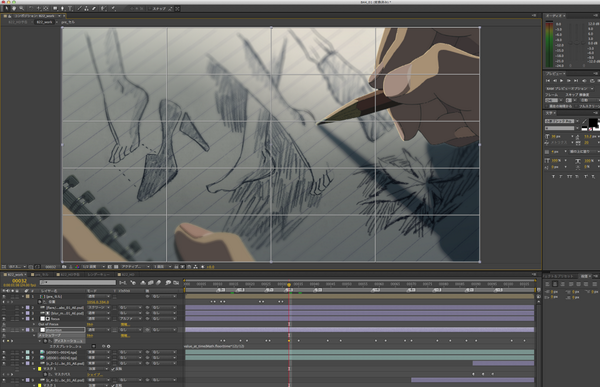Take a snapshot with the viewer camera icon
The image size is (600, 387).
64,267
